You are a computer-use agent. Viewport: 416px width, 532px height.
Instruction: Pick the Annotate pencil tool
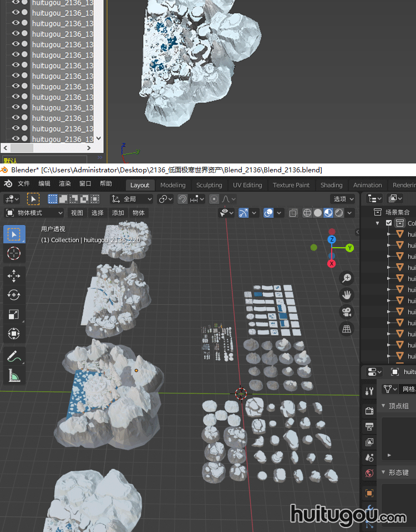14,356
